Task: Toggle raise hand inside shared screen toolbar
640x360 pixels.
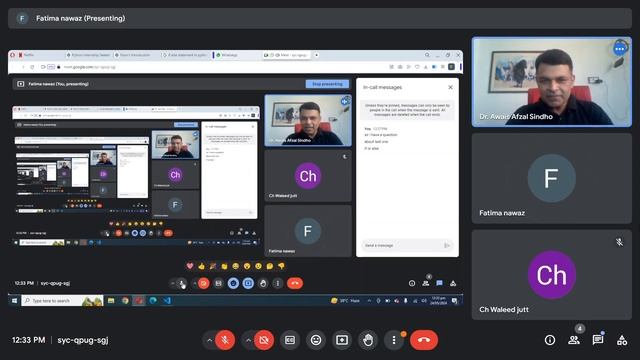Action: 263,283
